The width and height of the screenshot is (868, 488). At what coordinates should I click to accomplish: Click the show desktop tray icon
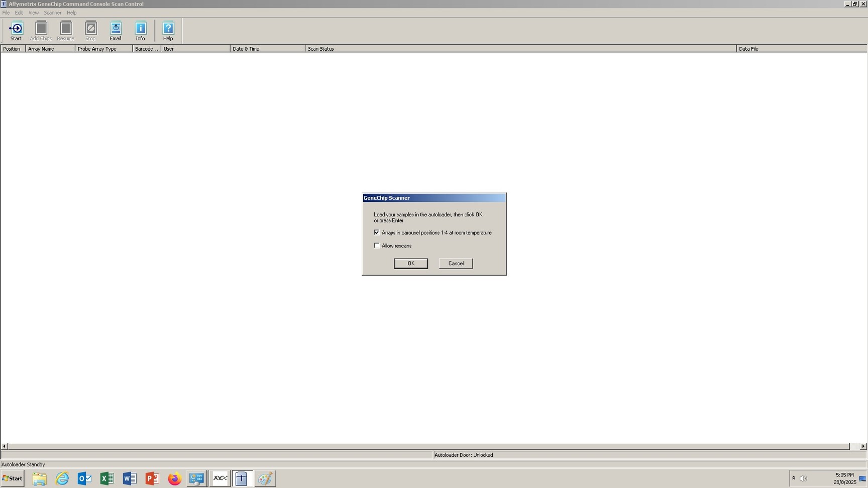pyautogui.click(x=862, y=479)
